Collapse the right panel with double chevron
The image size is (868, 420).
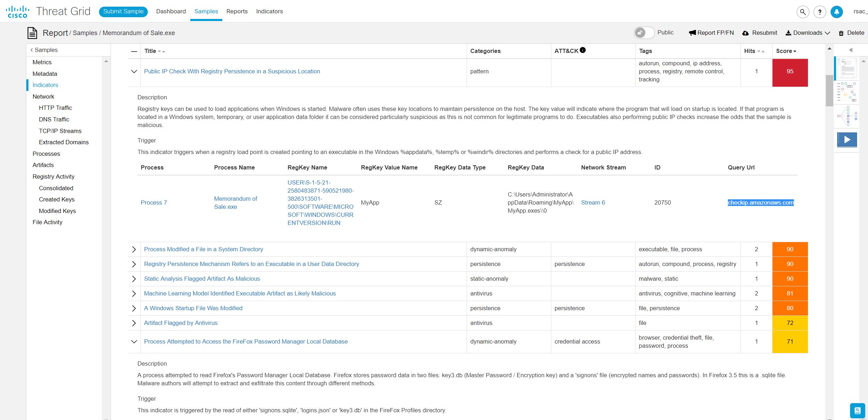click(851, 50)
